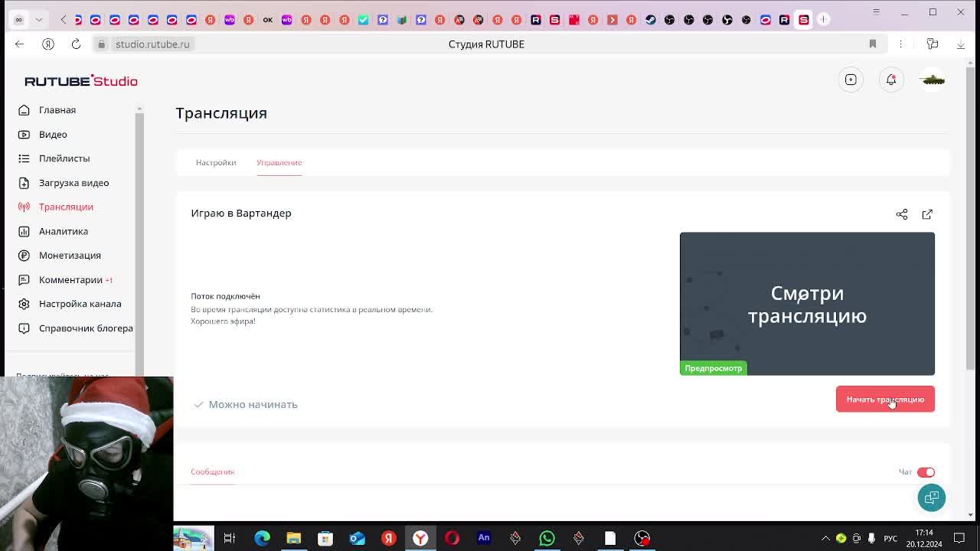Image resolution: width=980 pixels, height=551 pixels.
Task: Open the browser three-dot menu
Action: click(900, 44)
